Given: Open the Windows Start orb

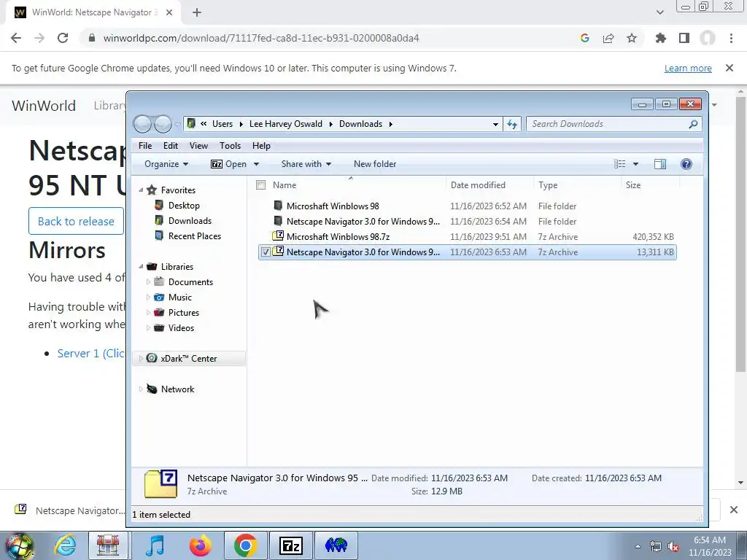Looking at the screenshot, I should (x=20, y=545).
